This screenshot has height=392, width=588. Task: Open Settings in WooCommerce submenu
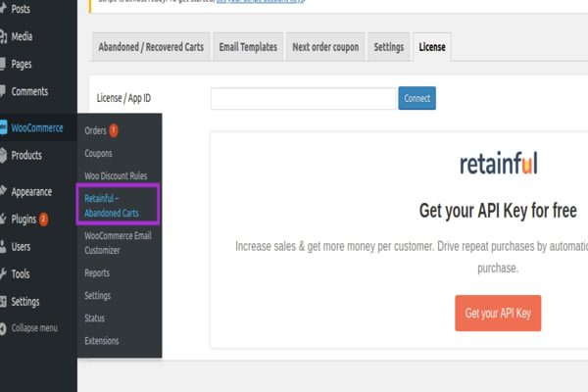(x=97, y=296)
